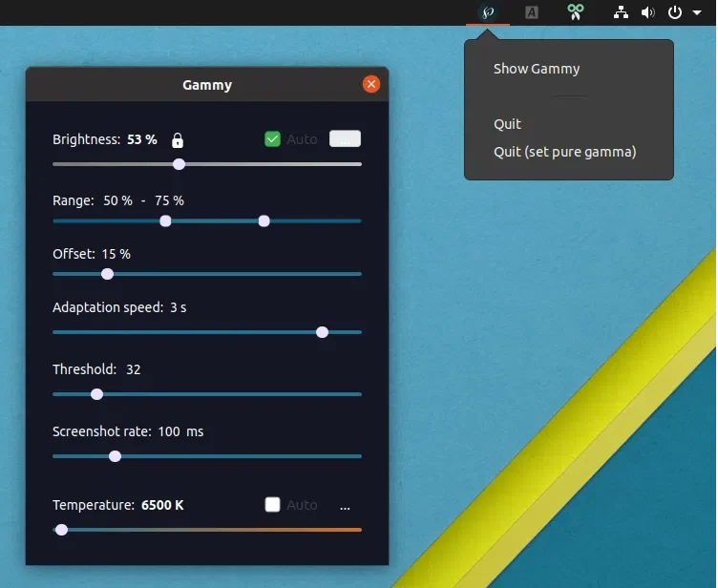The height and width of the screenshot is (588, 718).
Task: Disable the Brightness Auto checkbox
Action: 272,138
